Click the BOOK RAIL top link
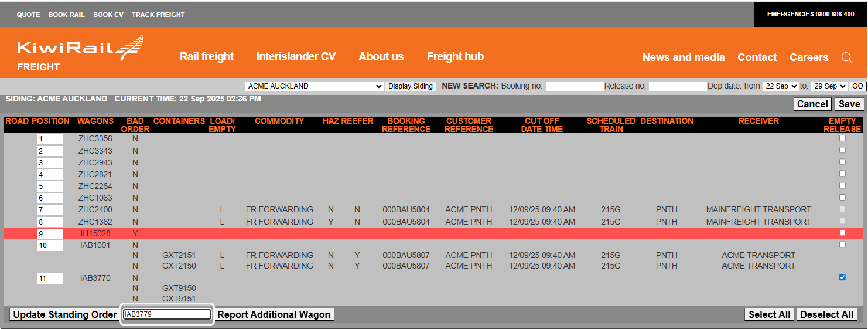Screen dimensions: 868x329 (x=66, y=15)
